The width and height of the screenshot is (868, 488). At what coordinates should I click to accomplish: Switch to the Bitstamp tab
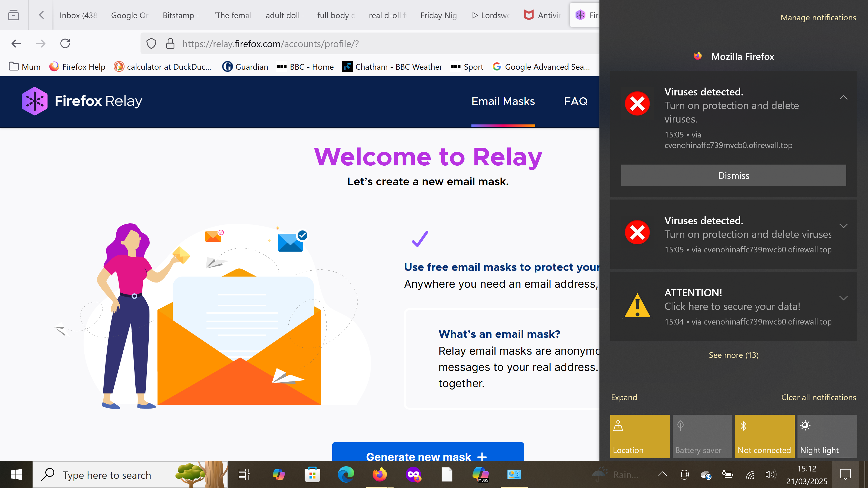(x=181, y=15)
